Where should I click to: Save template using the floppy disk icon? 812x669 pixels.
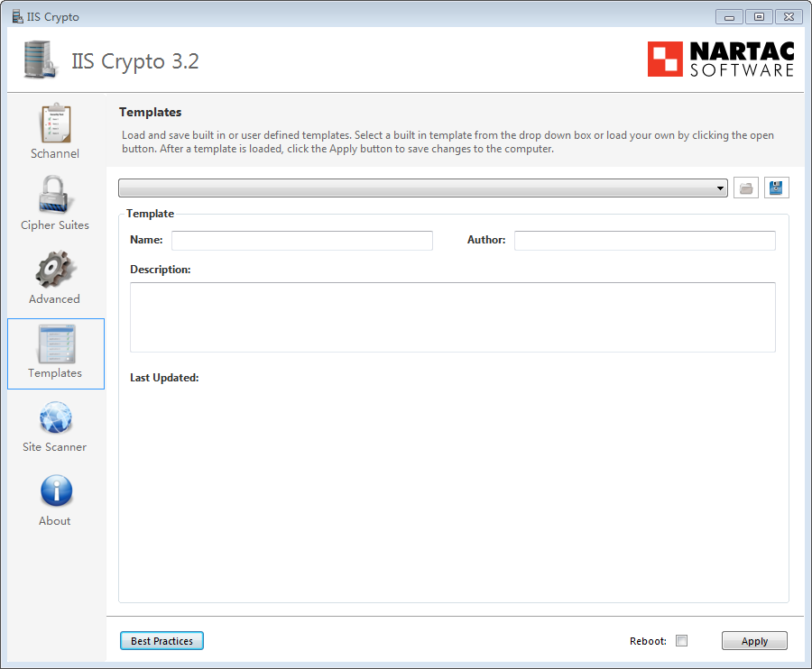coord(777,188)
